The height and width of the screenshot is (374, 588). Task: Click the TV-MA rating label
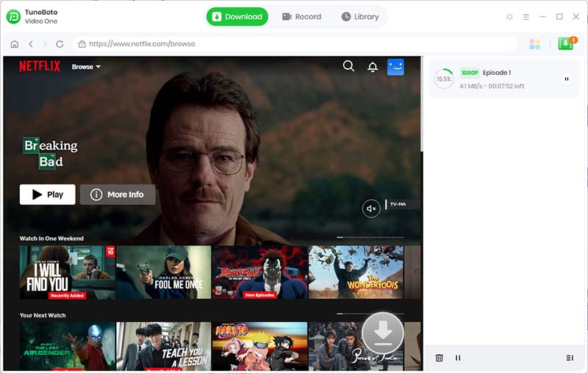[398, 204]
